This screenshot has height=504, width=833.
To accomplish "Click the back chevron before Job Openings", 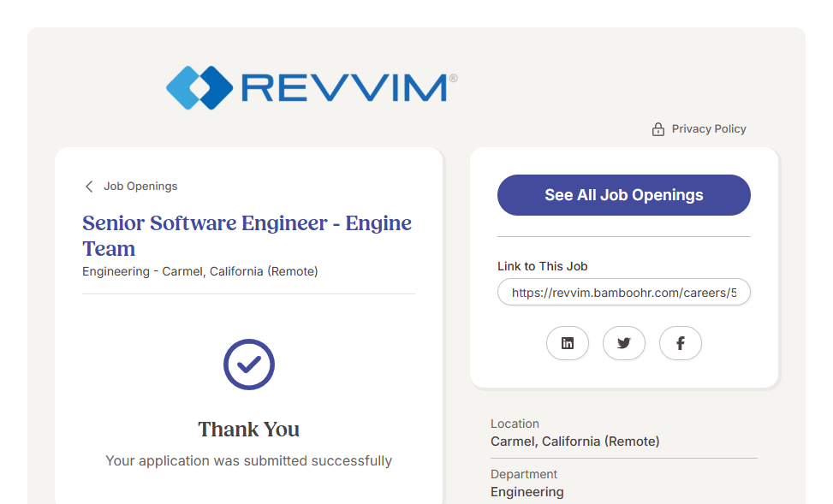I will click(89, 187).
